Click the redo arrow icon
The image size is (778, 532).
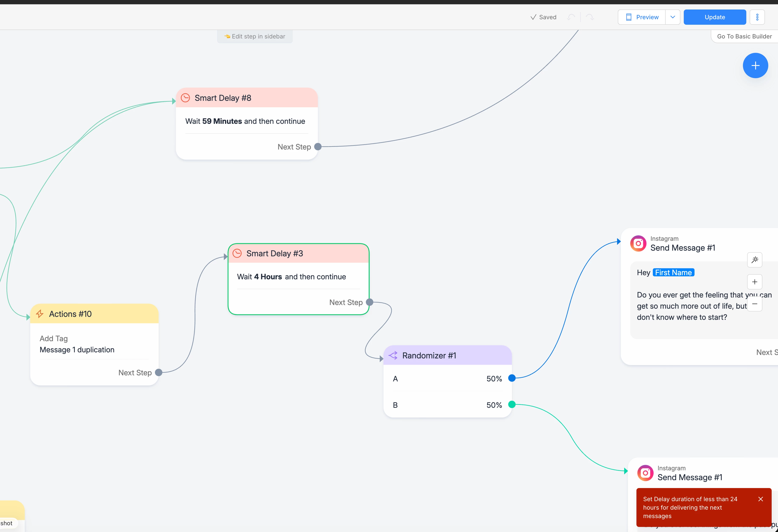click(590, 17)
